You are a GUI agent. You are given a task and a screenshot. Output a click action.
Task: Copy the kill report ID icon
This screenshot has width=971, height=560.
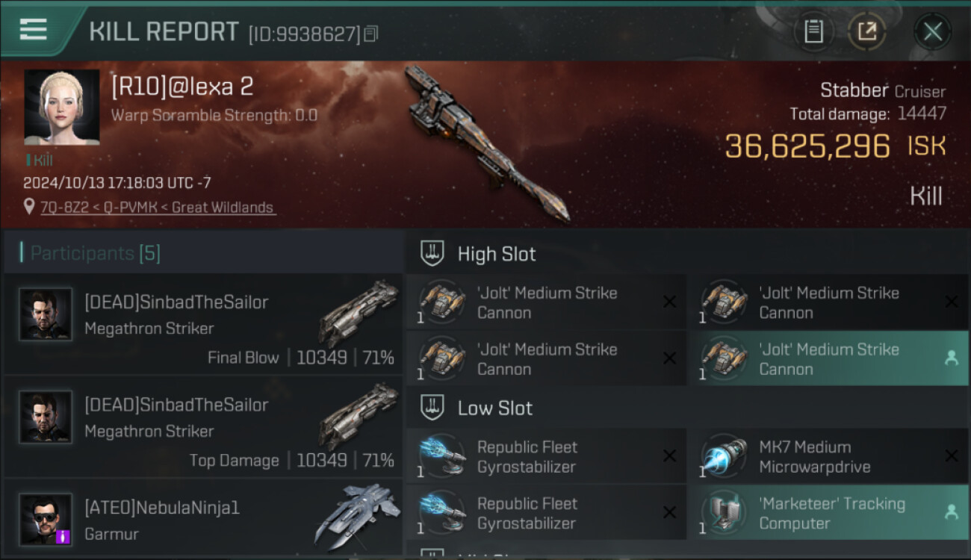coord(371,34)
